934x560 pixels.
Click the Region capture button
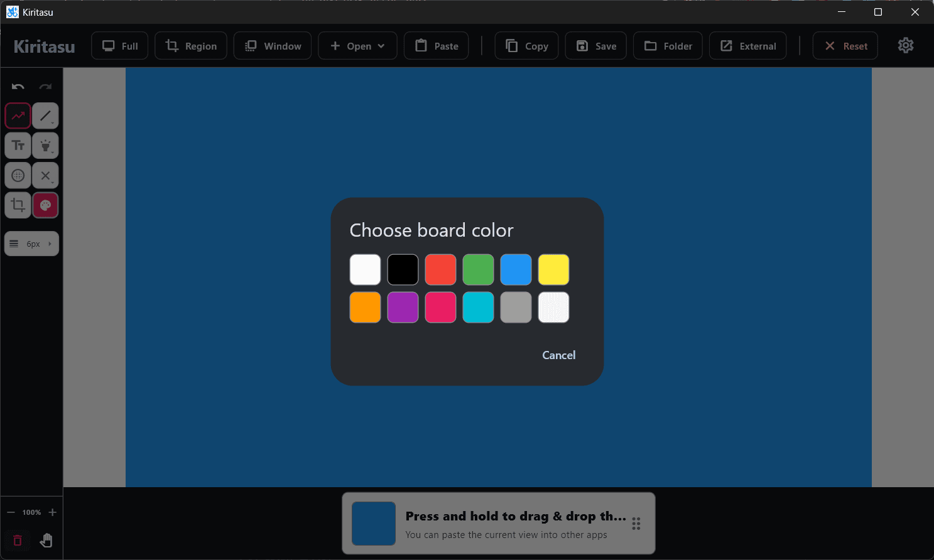click(x=191, y=46)
